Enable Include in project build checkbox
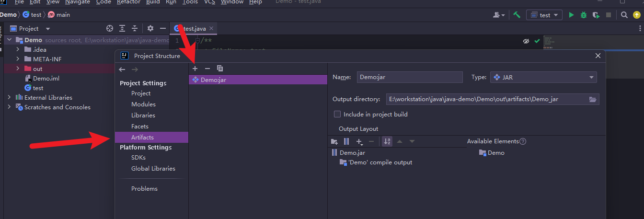 pyautogui.click(x=337, y=114)
